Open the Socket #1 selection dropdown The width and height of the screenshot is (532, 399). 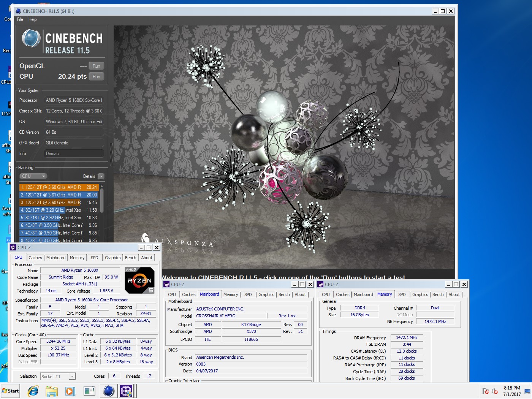click(58, 376)
